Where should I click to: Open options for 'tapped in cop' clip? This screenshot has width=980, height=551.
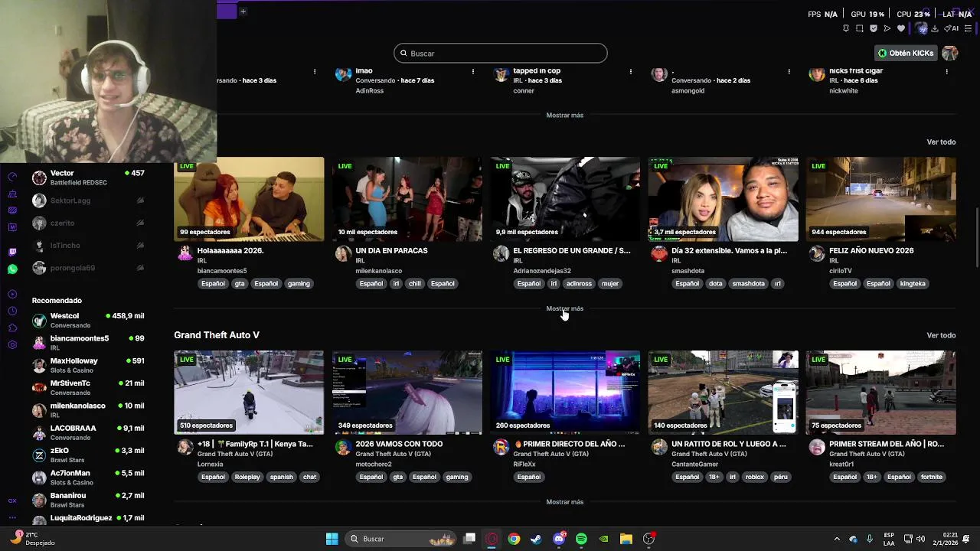point(630,71)
